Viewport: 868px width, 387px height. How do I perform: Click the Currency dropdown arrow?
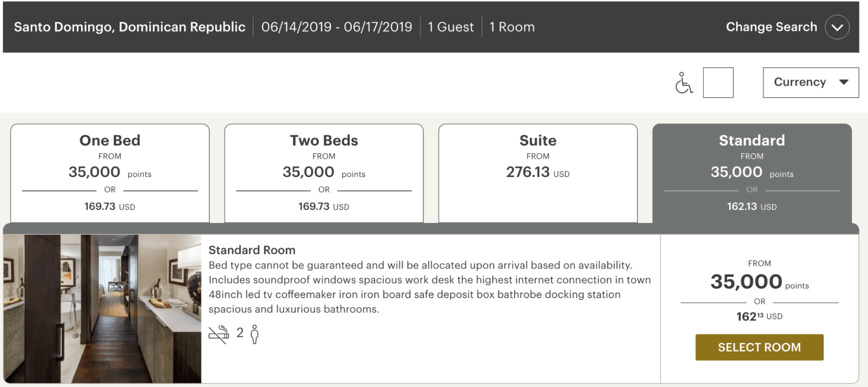point(843,82)
